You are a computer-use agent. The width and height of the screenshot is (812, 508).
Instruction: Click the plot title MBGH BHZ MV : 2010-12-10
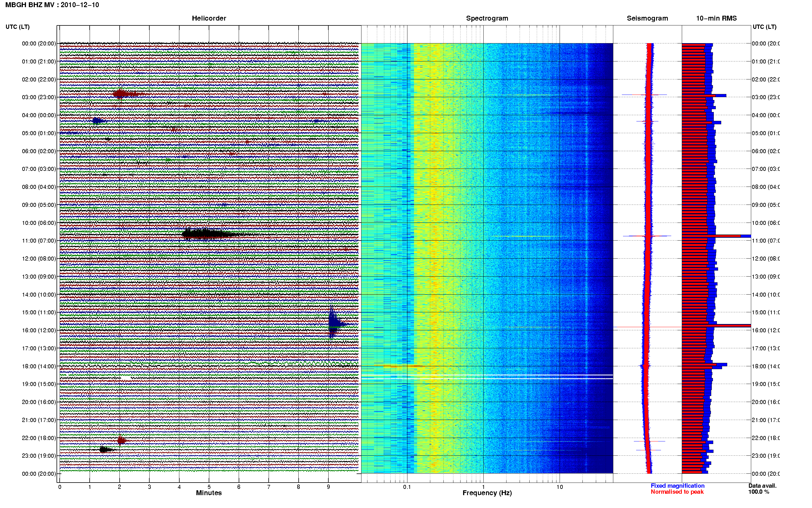point(52,5)
